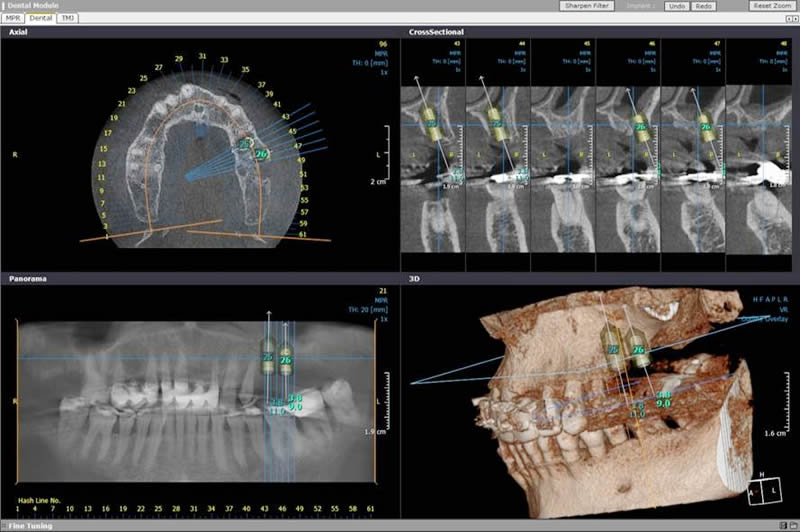The image size is (800, 532).
Task: Click 43 in the Hash Line No. row
Action: click(x=264, y=509)
